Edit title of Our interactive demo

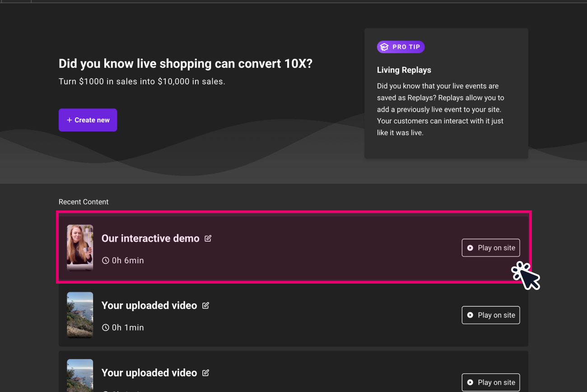point(208,238)
